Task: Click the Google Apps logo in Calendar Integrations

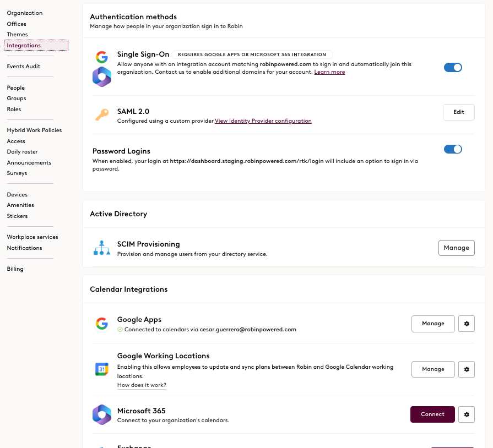Action: point(102,324)
